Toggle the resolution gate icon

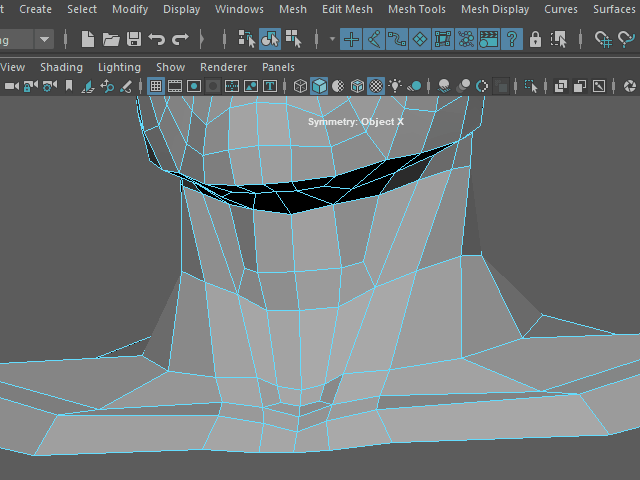click(193, 86)
